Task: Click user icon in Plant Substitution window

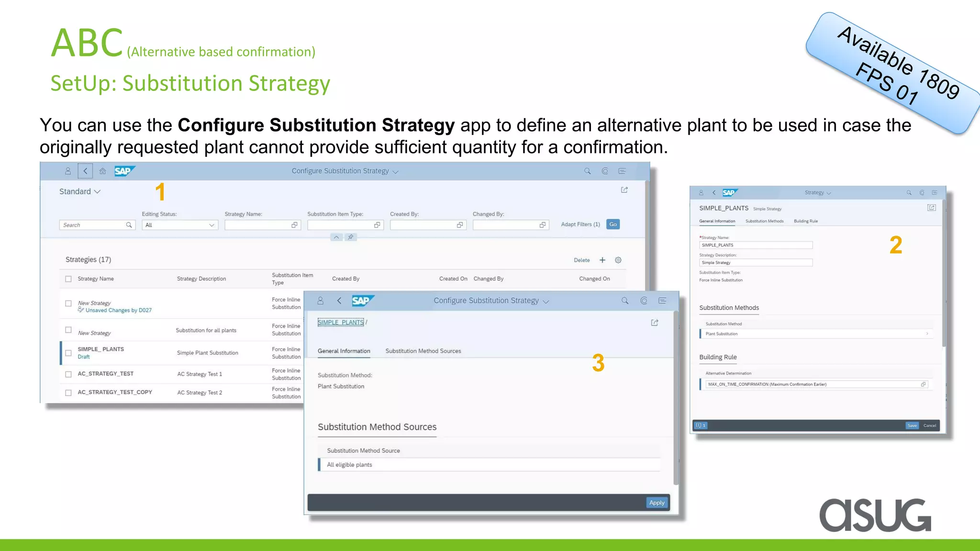Action: pos(321,300)
